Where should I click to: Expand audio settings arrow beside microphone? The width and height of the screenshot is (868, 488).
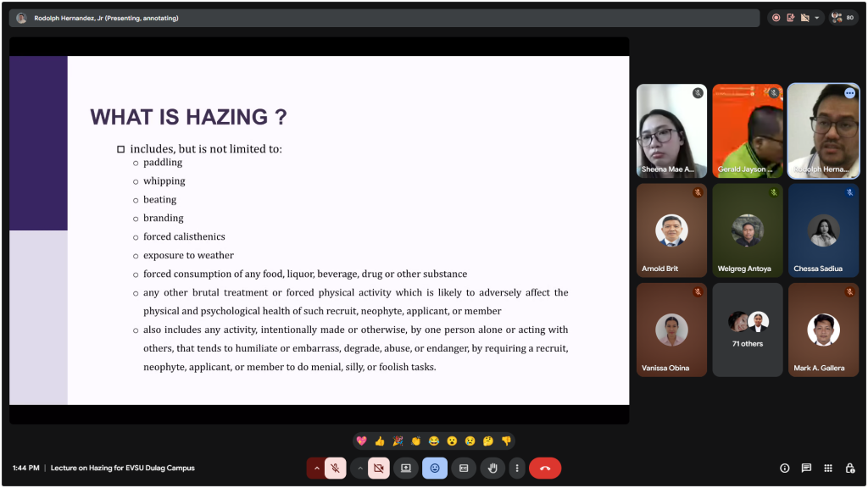coord(317,468)
